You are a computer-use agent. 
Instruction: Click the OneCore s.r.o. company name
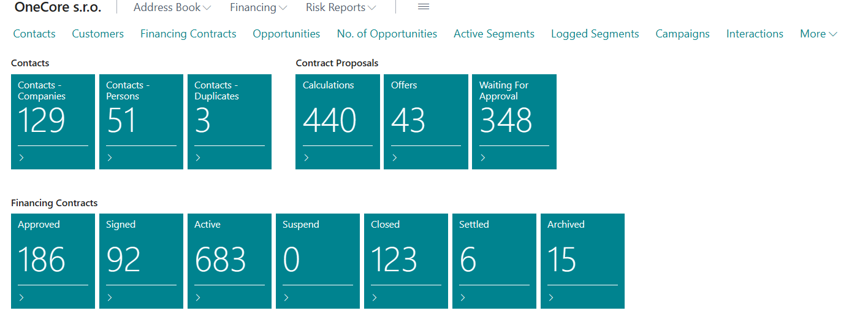pos(58,7)
